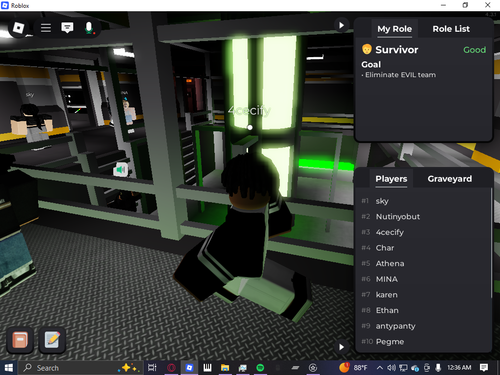
Task: Open the piano app on the taskbar
Action: tap(207, 368)
